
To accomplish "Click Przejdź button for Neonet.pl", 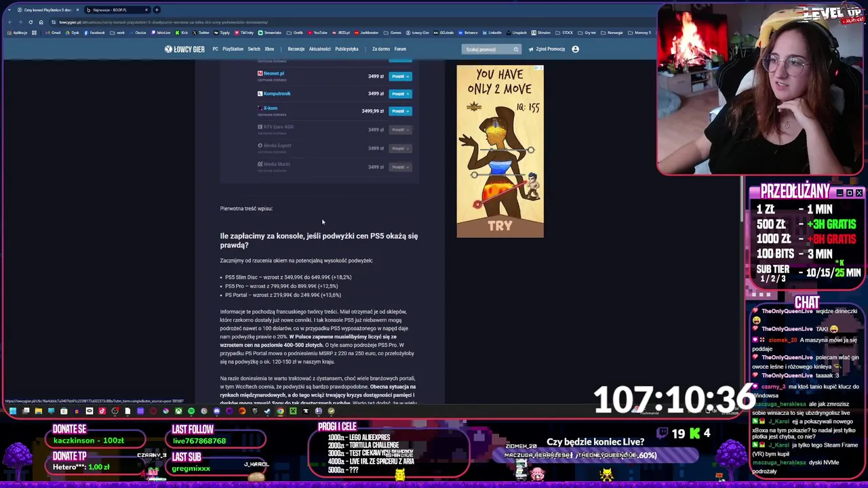I will point(400,76).
